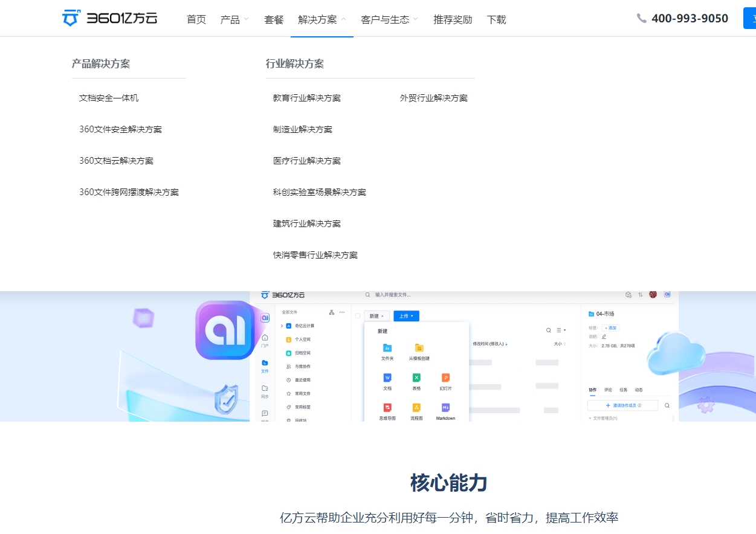Expand the 奇亿云计算 tree arrow
The height and width of the screenshot is (534, 756).
click(x=282, y=326)
